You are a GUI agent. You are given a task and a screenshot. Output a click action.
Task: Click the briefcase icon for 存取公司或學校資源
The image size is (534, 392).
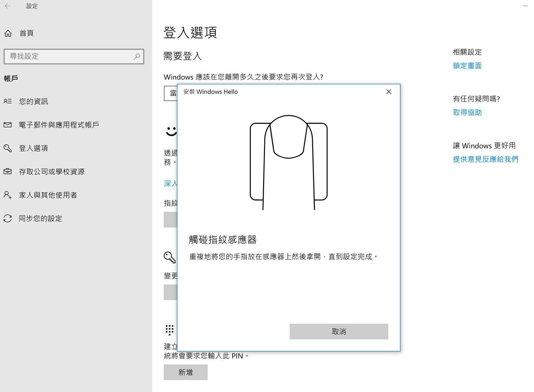coord(8,172)
